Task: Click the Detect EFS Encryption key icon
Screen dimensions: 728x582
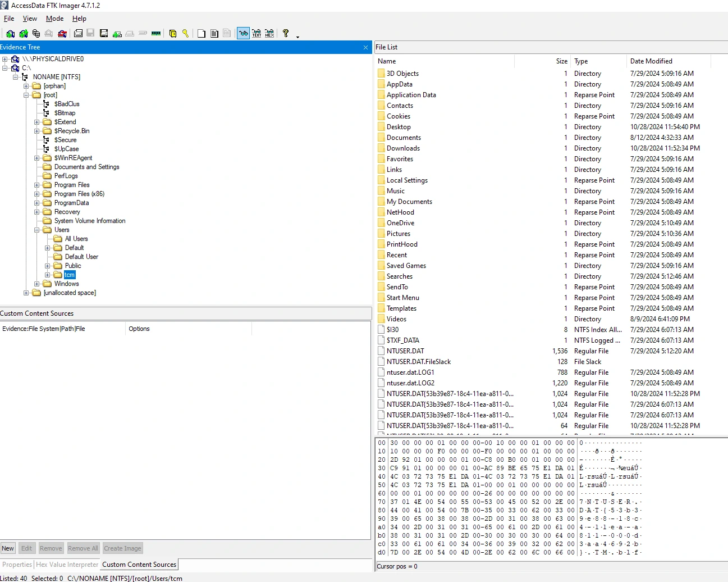Action: tap(185, 34)
